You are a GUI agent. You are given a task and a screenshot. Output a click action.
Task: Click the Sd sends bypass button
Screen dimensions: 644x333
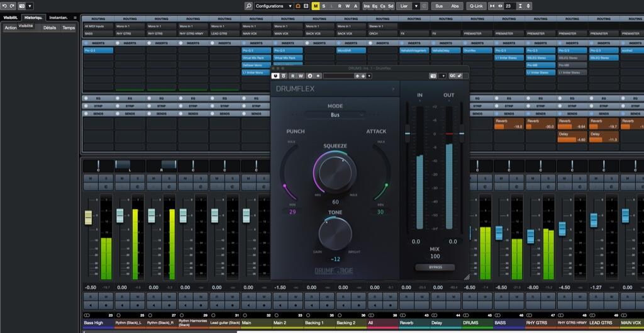(391, 6)
